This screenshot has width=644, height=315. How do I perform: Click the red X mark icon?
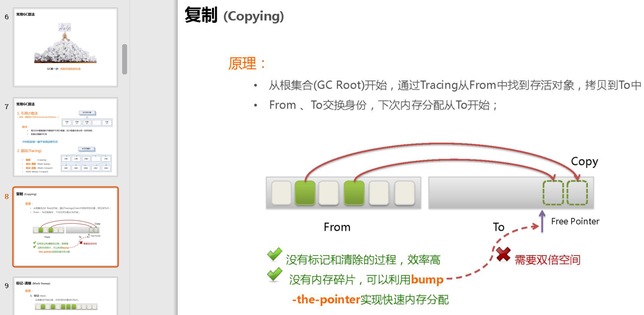pyautogui.click(x=503, y=254)
